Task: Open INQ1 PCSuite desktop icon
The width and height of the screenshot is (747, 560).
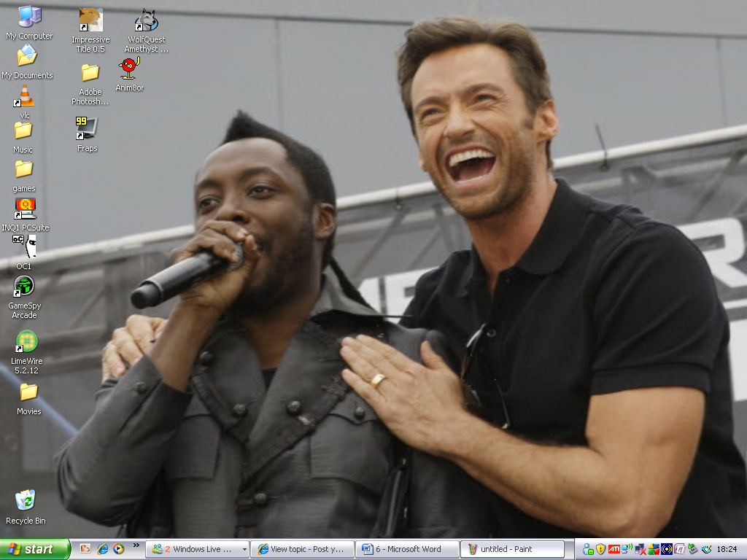Action: pyautogui.click(x=25, y=209)
